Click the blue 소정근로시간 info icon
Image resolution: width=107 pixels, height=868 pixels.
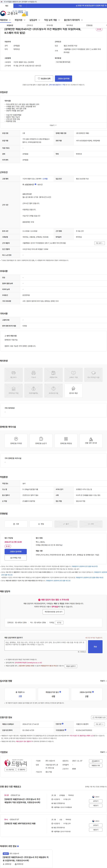point(35,184)
